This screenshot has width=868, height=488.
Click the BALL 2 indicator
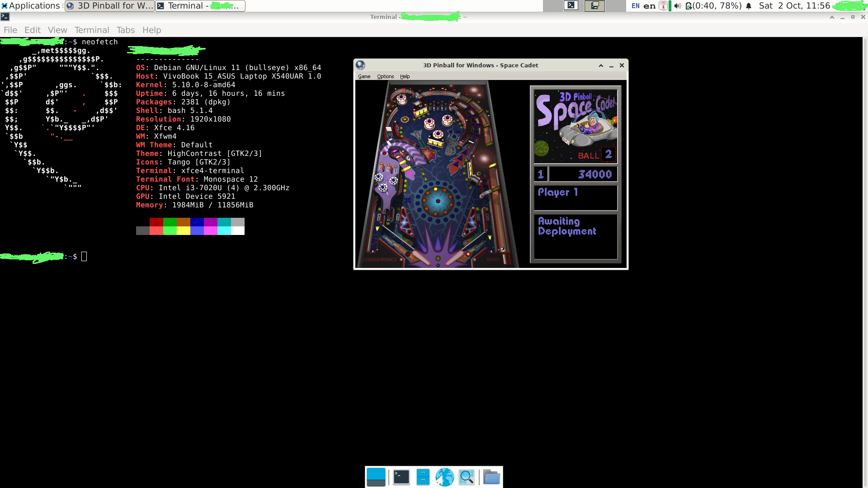click(x=596, y=155)
